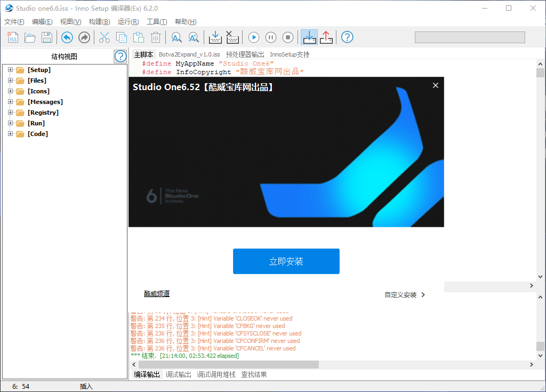Compile the script toolbar icon
The image size is (546, 392).
[215, 37]
